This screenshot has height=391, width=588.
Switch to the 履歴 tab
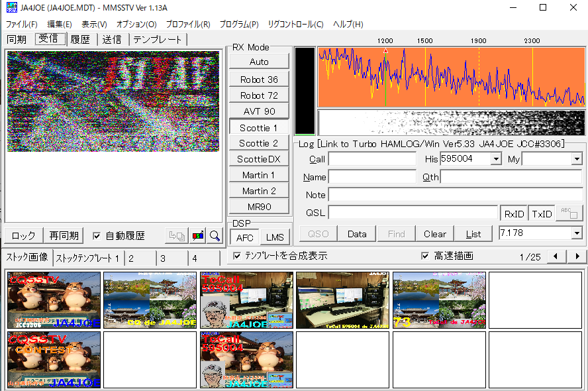(81, 39)
